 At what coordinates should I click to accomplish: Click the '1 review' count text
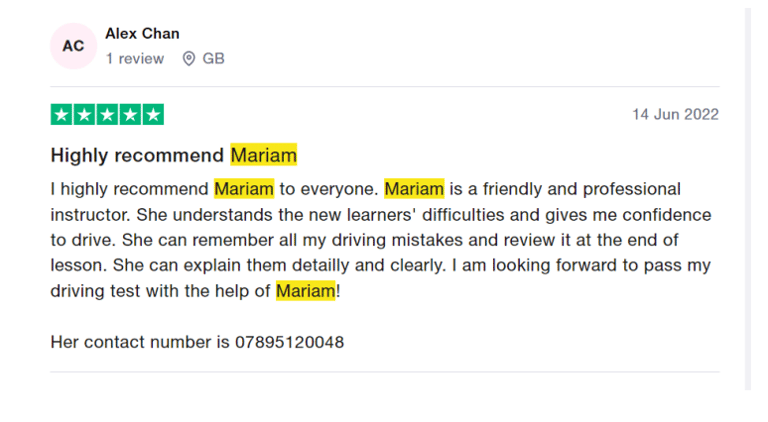(135, 59)
